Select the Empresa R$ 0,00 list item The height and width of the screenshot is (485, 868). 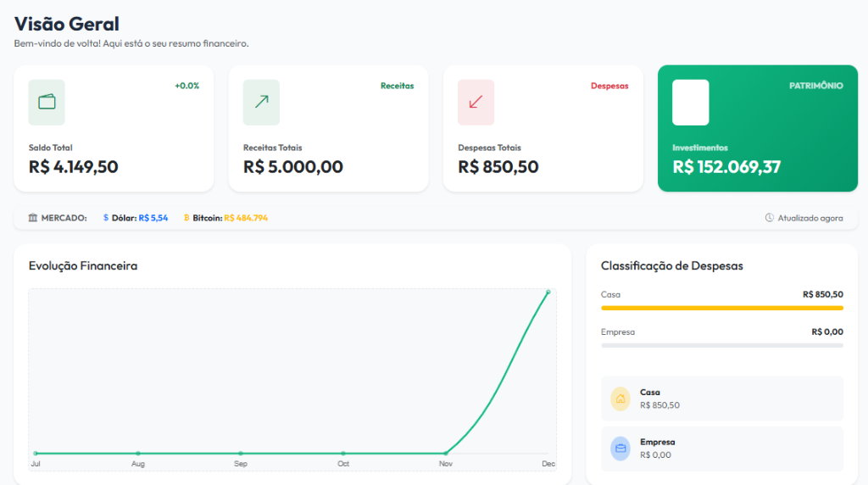[722, 449]
